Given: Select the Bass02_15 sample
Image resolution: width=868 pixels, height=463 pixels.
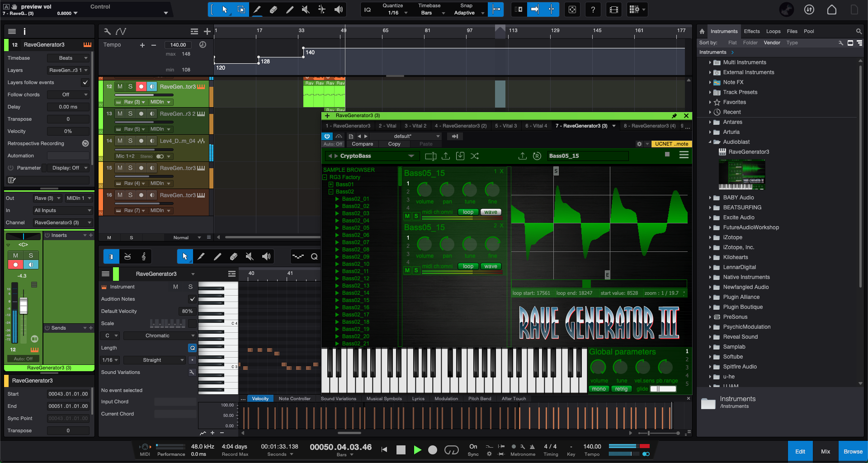Looking at the screenshot, I should (355, 300).
